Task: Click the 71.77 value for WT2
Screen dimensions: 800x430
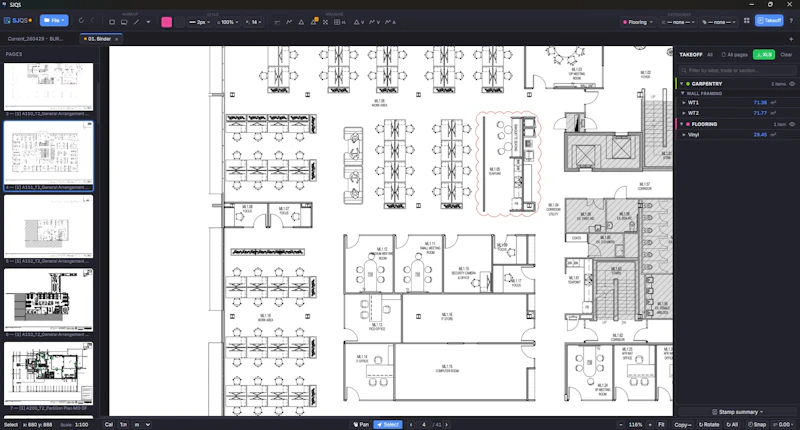Action: 760,113
